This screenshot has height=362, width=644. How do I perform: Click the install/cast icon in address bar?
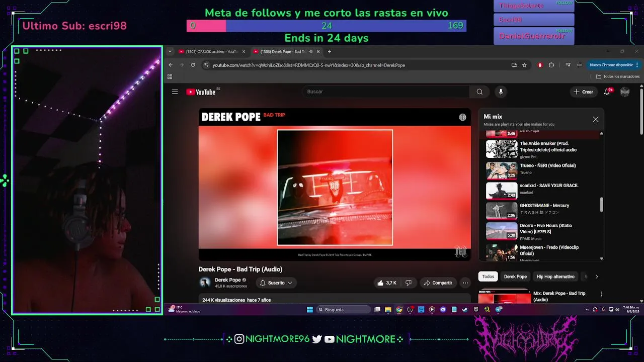click(x=514, y=65)
